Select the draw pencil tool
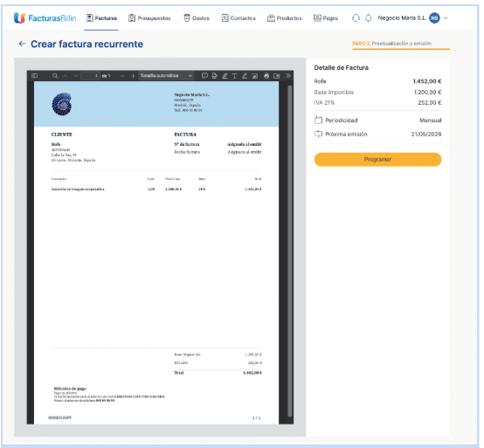 click(x=245, y=76)
